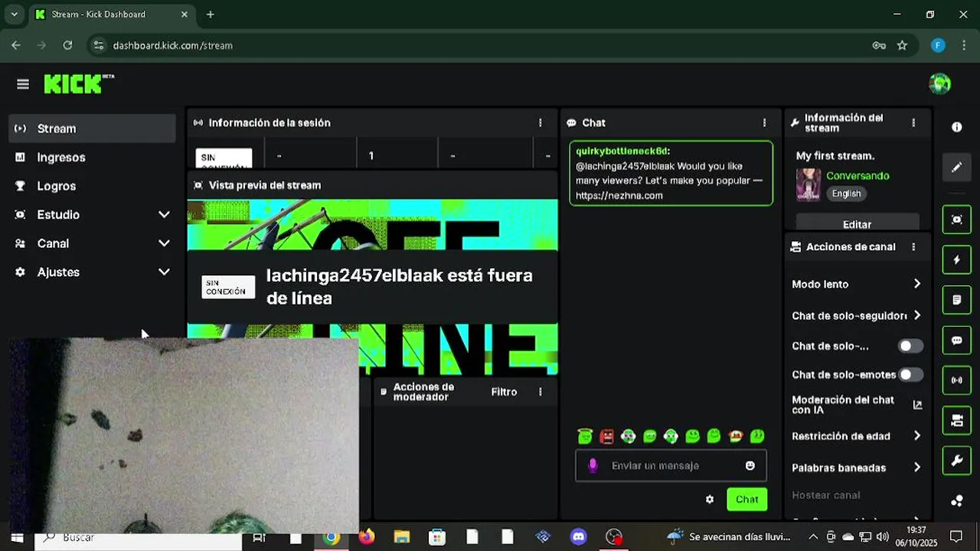Bookmark this page with the star icon

click(x=902, y=45)
